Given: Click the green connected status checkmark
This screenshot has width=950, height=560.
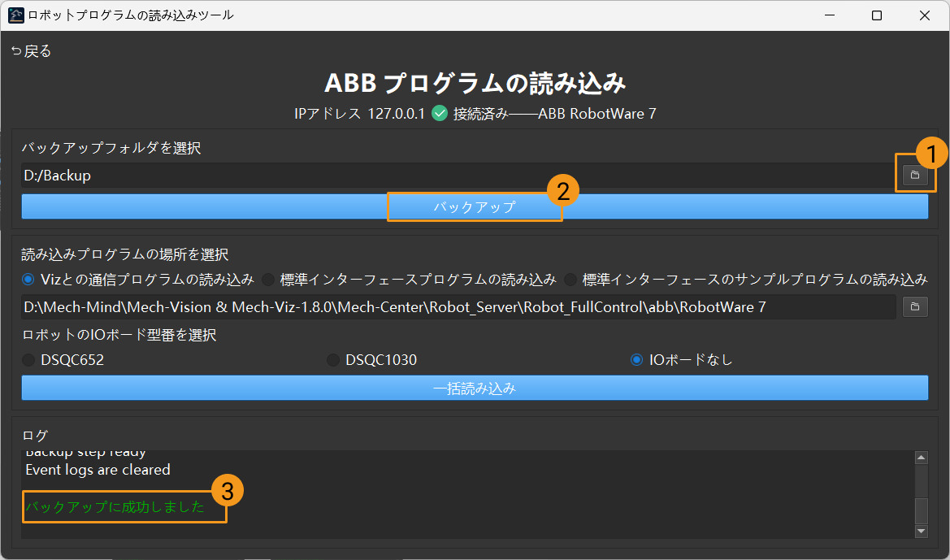Looking at the screenshot, I should tap(440, 113).
